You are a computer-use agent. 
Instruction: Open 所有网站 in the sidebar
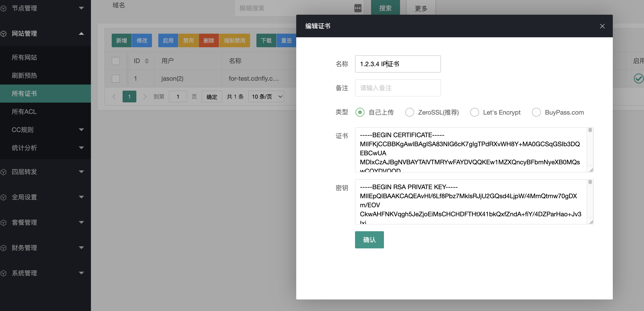[24, 57]
